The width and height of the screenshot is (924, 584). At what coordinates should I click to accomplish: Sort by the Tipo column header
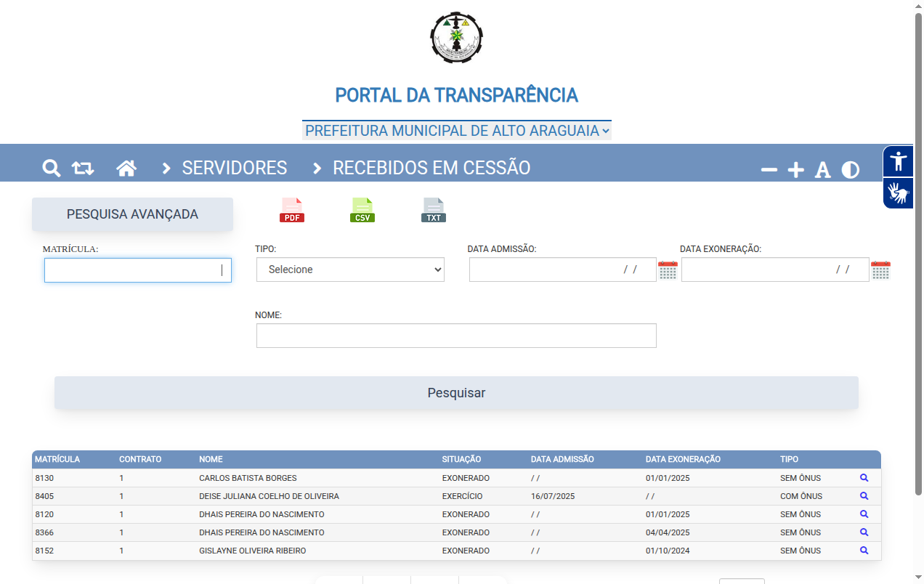pos(789,459)
